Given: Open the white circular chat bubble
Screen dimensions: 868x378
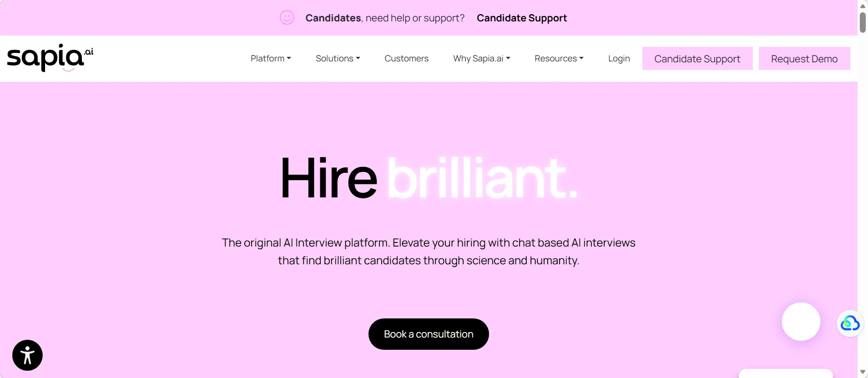Looking at the screenshot, I should pos(801,322).
